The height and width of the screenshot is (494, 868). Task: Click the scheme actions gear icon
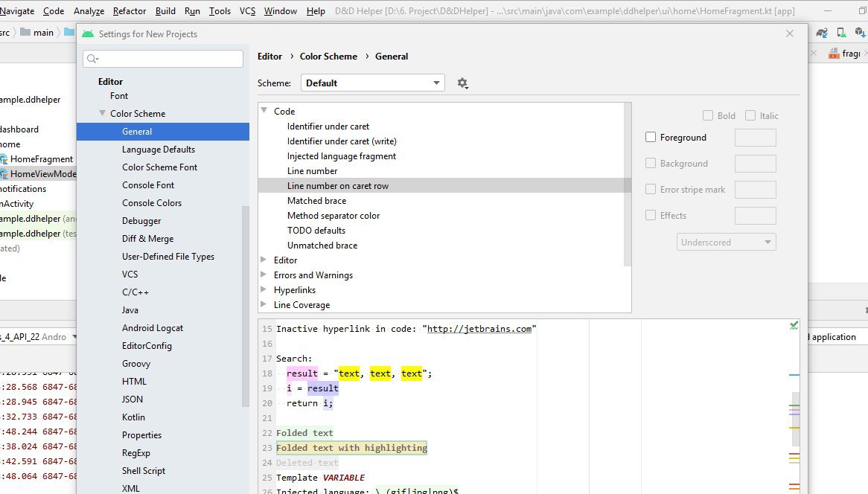point(463,83)
